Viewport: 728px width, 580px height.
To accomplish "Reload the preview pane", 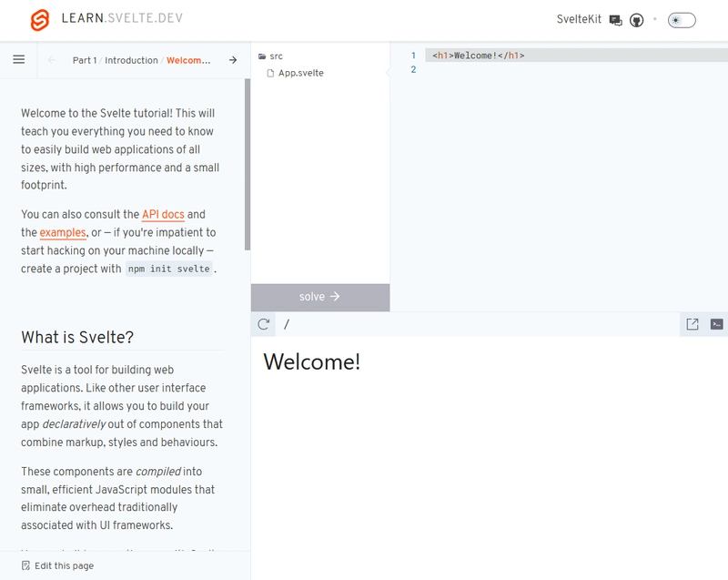I will pyautogui.click(x=264, y=324).
